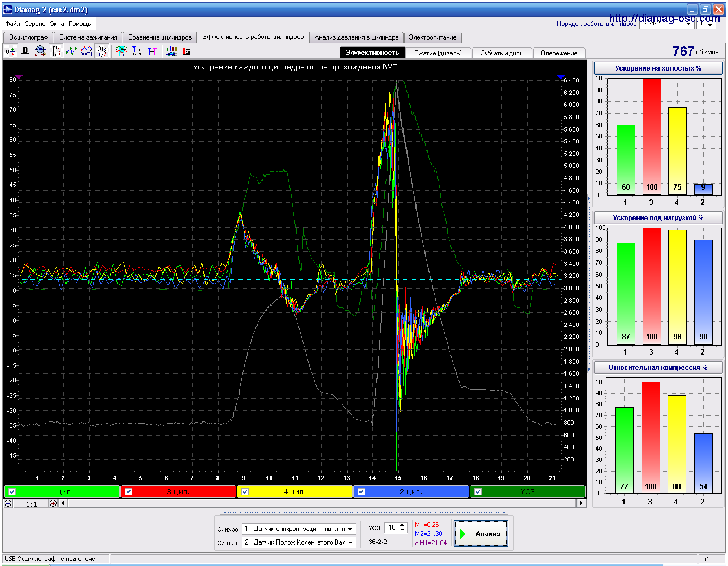Image resolution: width=728 pixels, height=566 pixels.
Task: Switch to the Осциллограф tab
Action: [x=28, y=37]
